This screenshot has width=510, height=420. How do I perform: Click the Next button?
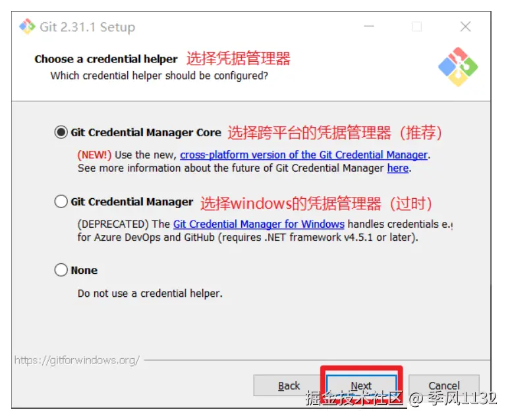click(361, 386)
